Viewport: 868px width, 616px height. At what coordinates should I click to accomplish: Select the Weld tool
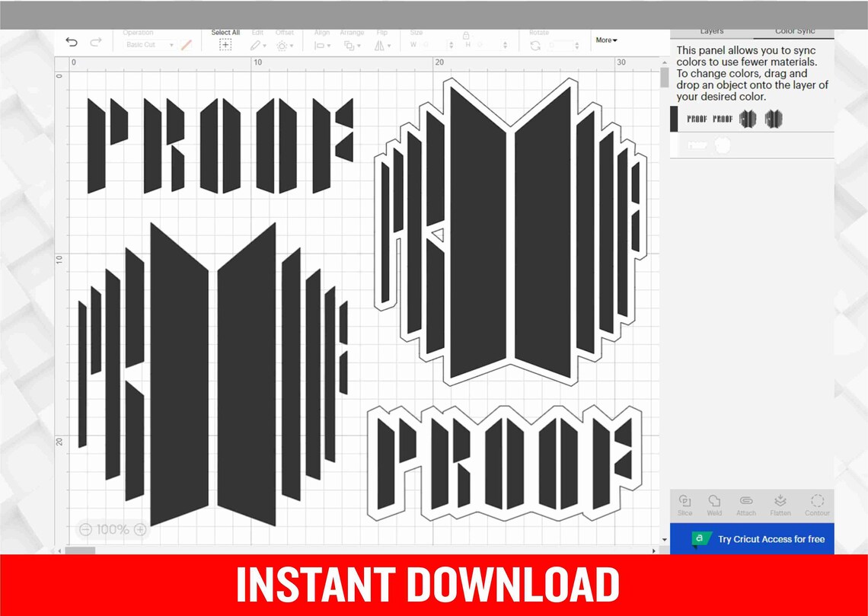tap(714, 504)
